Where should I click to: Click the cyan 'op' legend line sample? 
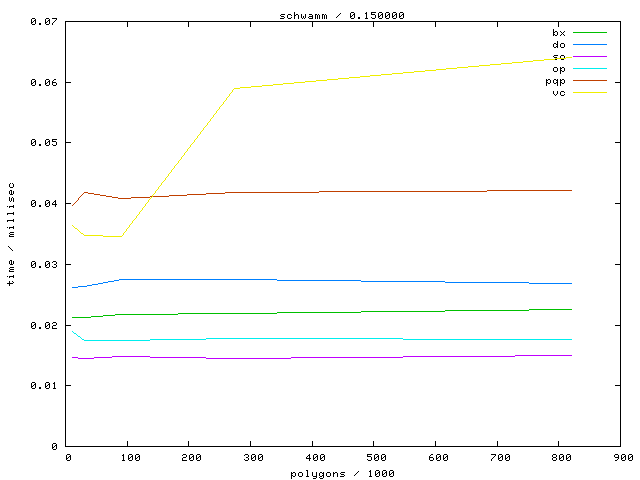point(590,69)
